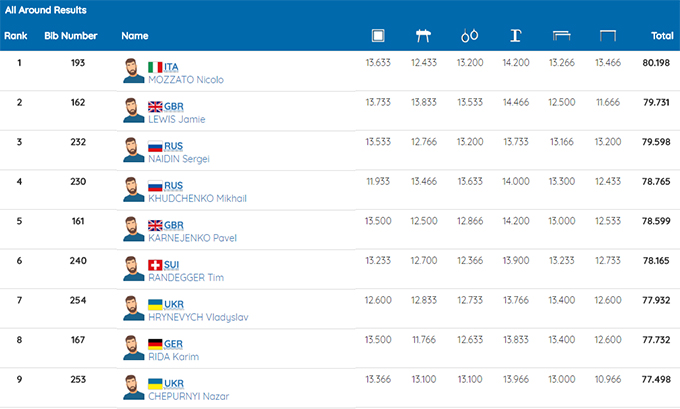680x409 pixels.
Task: Click the floor exercise apparatus icon
Action: (x=378, y=36)
